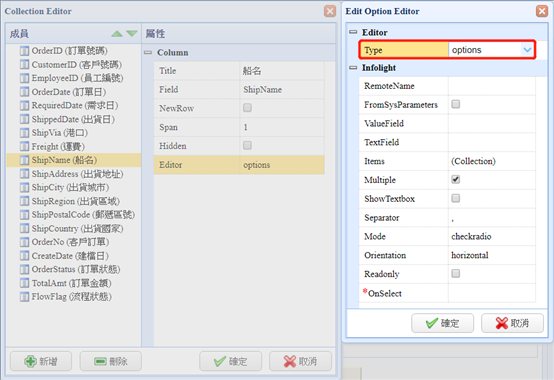The height and width of the screenshot is (380, 554).
Task: Click the TotalAmt row column icon
Action: [x=24, y=283]
